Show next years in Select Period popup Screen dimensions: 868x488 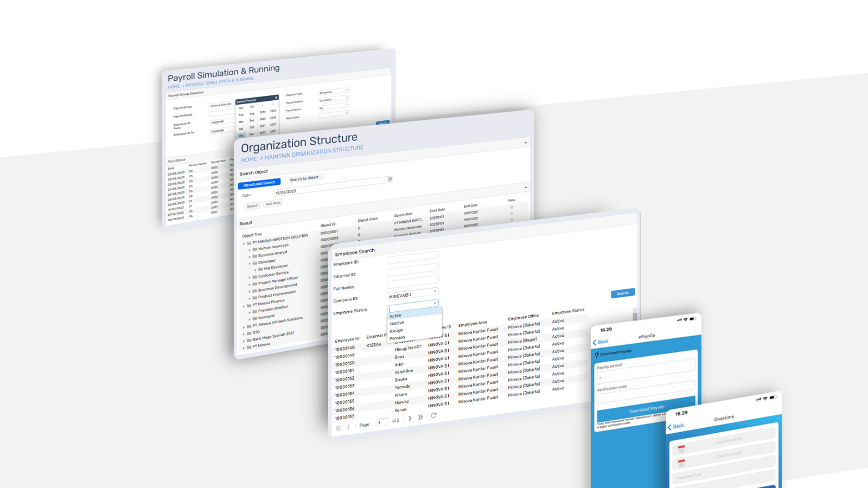[x=273, y=104]
